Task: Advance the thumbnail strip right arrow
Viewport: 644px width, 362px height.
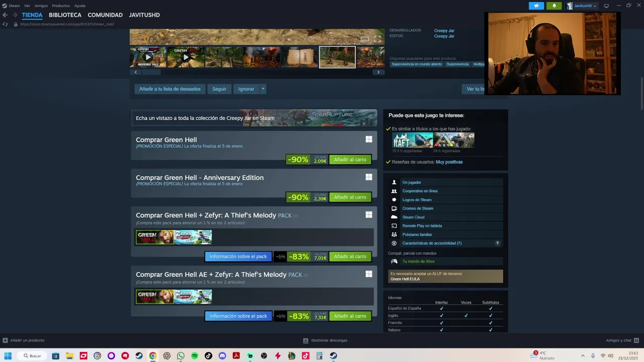Action: point(379,72)
